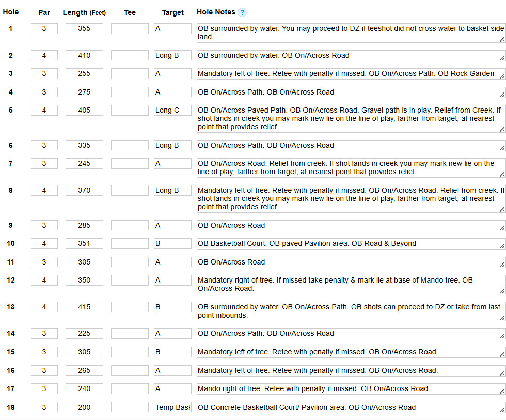Select the Length field showing 410
Viewport: 506px width, 420px height.
(x=84, y=55)
